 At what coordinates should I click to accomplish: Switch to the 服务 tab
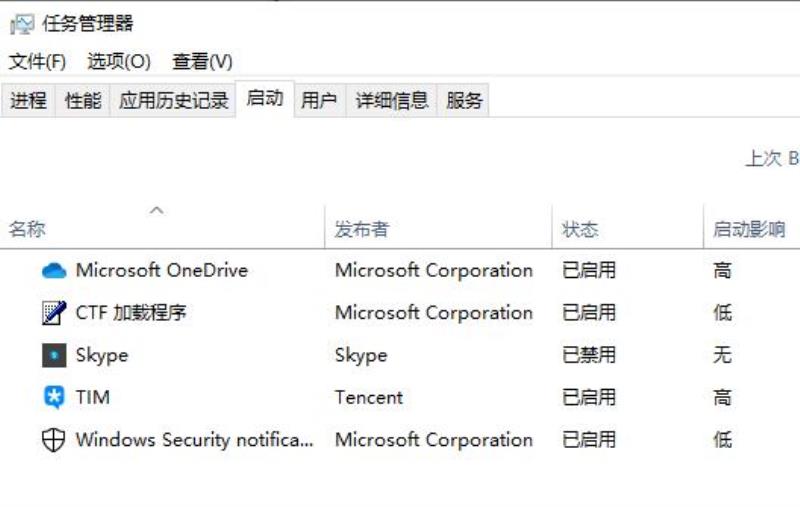point(463,100)
